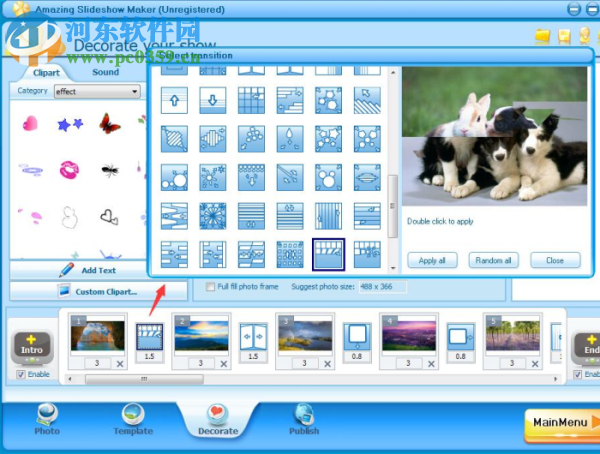Toggle End Enable checkbox

(577, 374)
